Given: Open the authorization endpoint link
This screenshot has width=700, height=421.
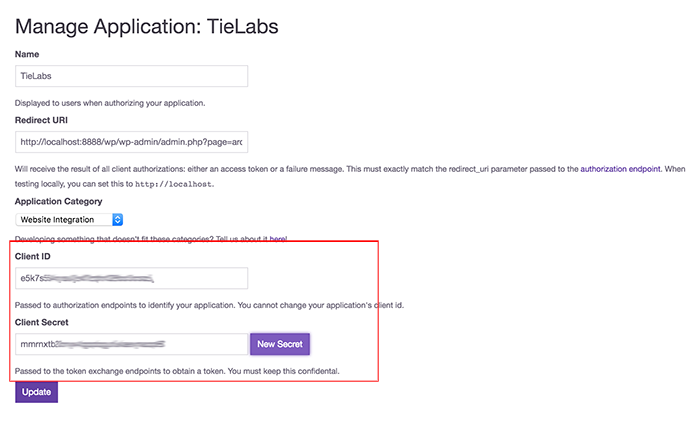Looking at the screenshot, I should tap(620, 169).
